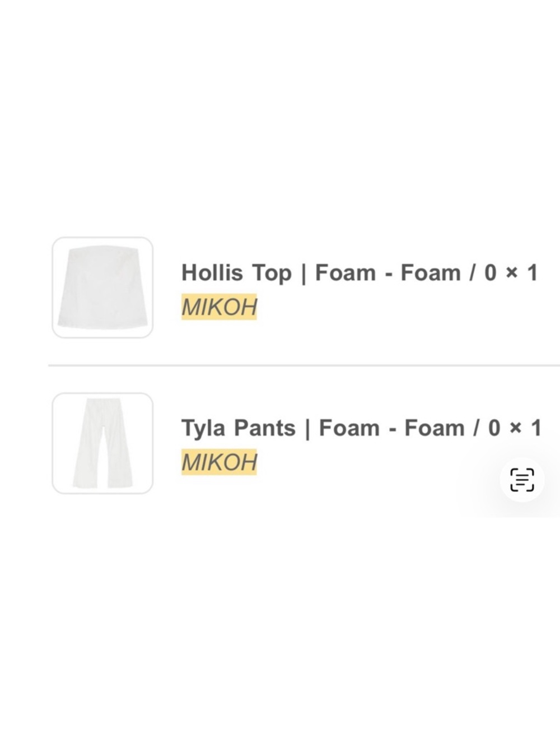
Task: Click the word "Hollis" in first item
Action: pos(212,273)
